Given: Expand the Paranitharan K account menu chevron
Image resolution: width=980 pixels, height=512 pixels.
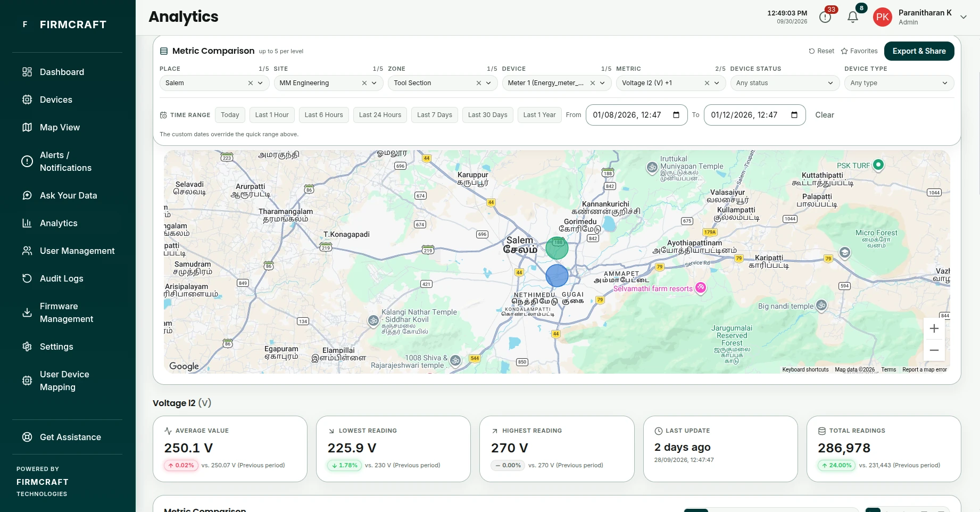Looking at the screenshot, I should (x=964, y=17).
